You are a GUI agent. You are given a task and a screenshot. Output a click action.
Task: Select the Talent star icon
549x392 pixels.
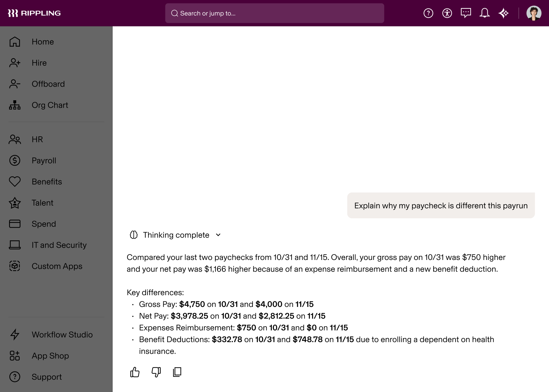click(x=15, y=203)
